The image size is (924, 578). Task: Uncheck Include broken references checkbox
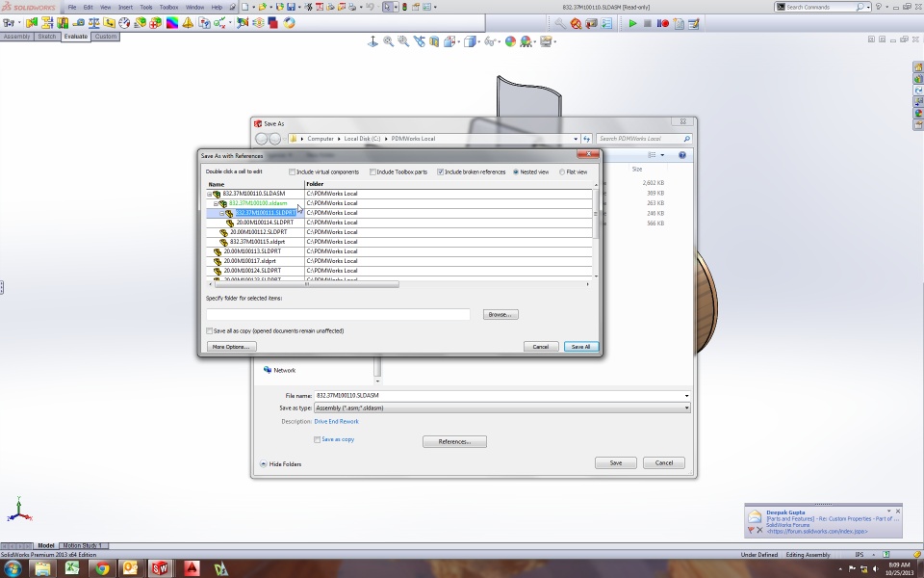[440, 172]
